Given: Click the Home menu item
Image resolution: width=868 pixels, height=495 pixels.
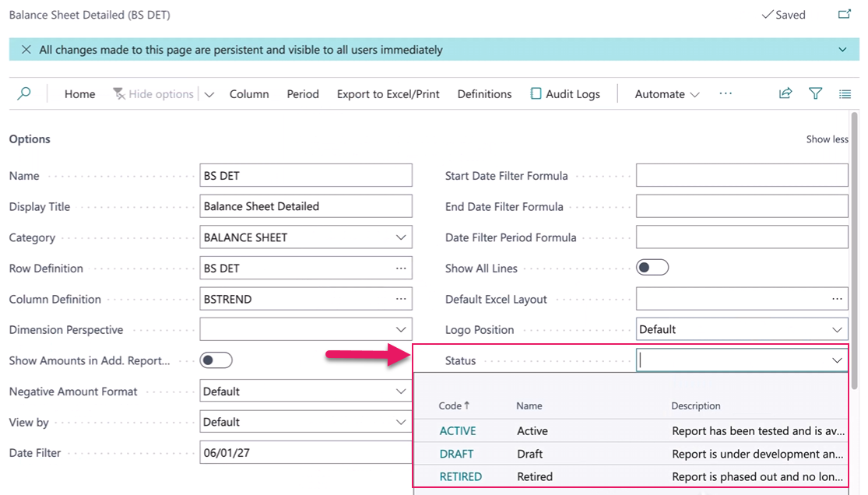Looking at the screenshot, I should [79, 93].
